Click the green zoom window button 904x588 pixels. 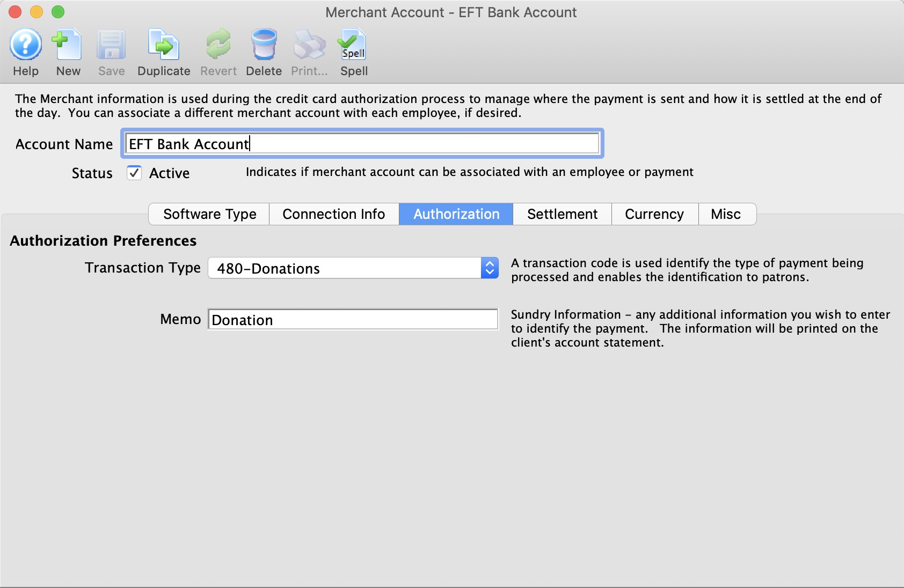click(58, 11)
